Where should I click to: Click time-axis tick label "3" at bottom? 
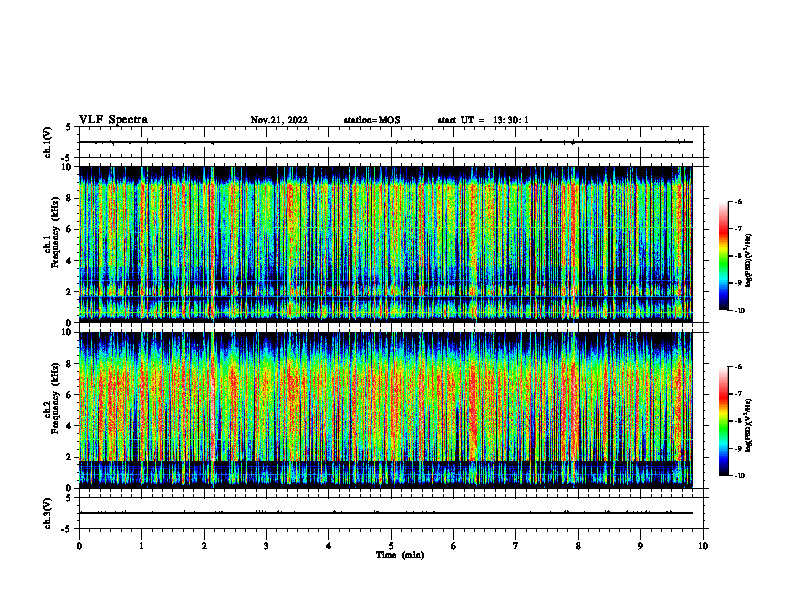266,546
